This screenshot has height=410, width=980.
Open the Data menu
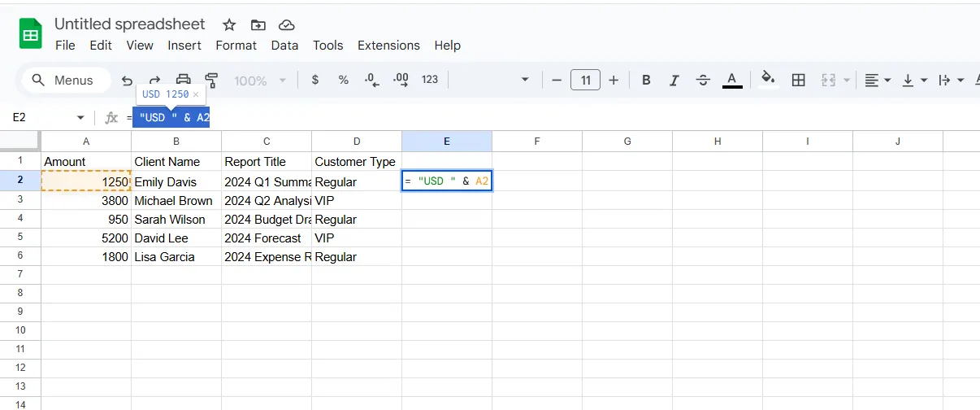point(284,46)
